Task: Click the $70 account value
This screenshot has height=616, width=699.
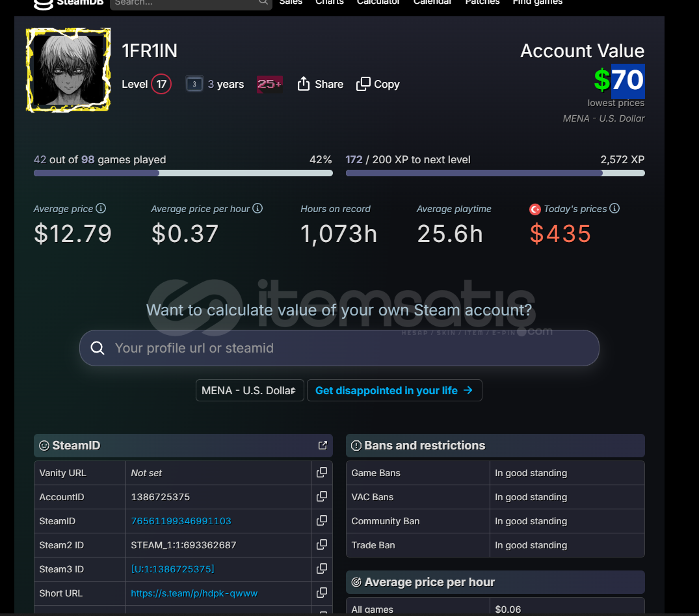Action: (619, 80)
